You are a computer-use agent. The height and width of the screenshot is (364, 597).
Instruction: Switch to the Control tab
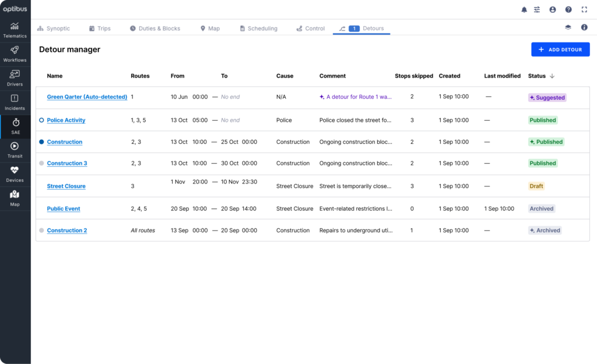(310, 28)
